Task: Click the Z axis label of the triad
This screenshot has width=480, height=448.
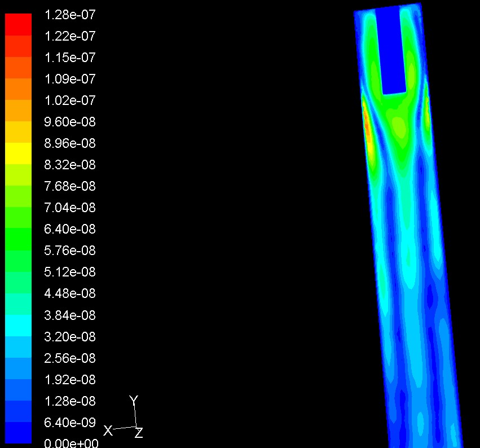Action: (x=139, y=433)
